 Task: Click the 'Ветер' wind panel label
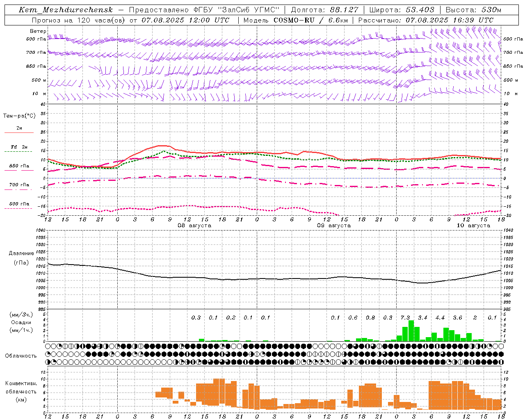click(38, 31)
